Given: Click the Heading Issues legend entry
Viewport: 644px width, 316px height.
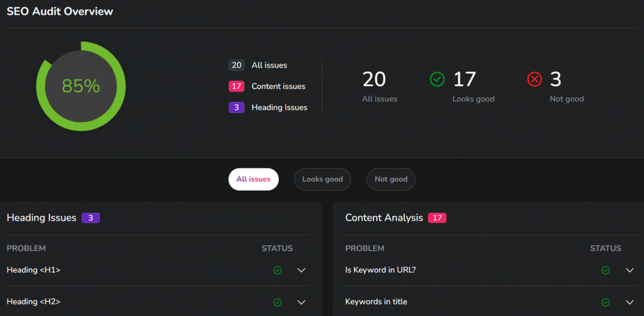Looking at the screenshot, I should click(x=279, y=108).
